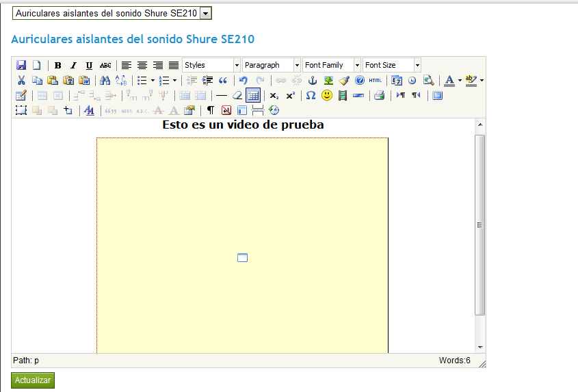Toggle fullscreen editor mode
Image resolution: width=578 pixels, height=392 pixels.
[x=437, y=96]
